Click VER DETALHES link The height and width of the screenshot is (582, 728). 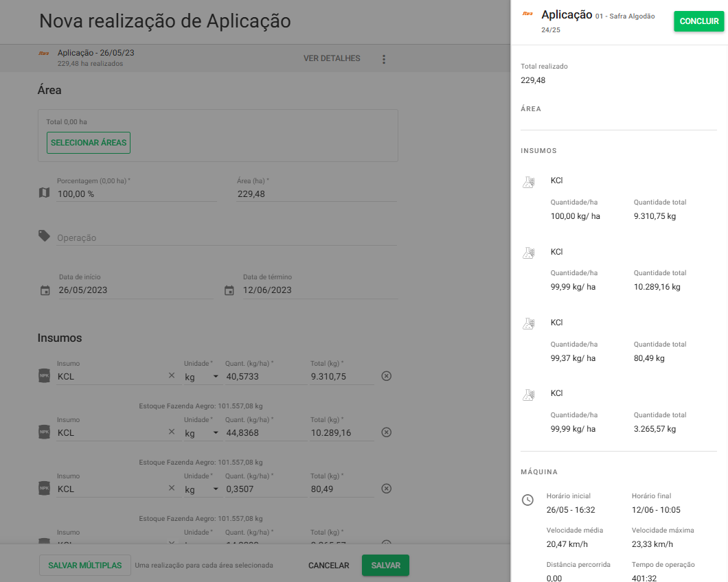point(332,58)
